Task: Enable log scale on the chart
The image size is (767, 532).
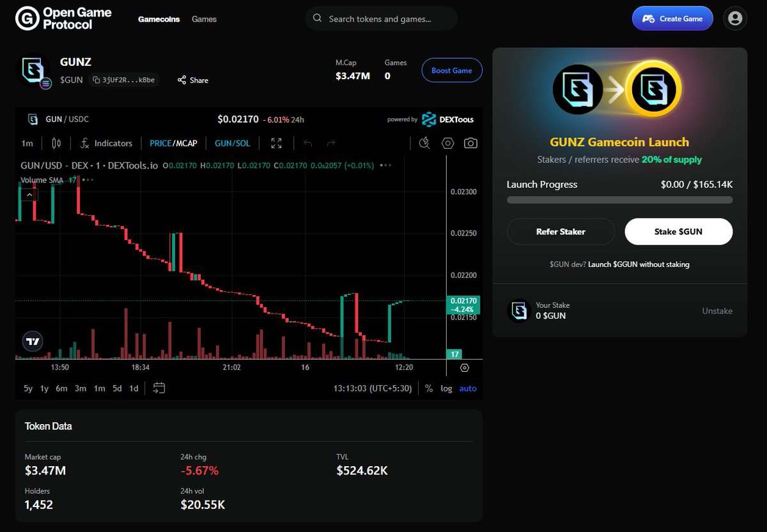Action: click(446, 388)
